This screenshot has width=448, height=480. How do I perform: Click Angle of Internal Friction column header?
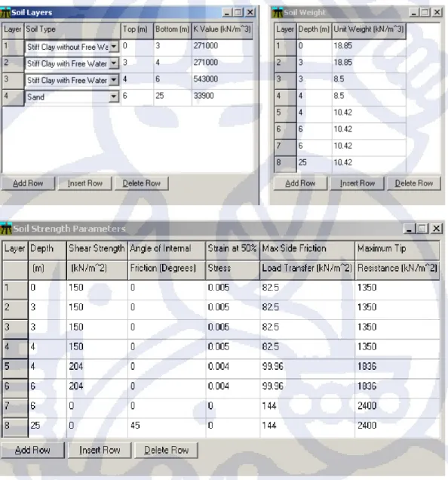167,260
